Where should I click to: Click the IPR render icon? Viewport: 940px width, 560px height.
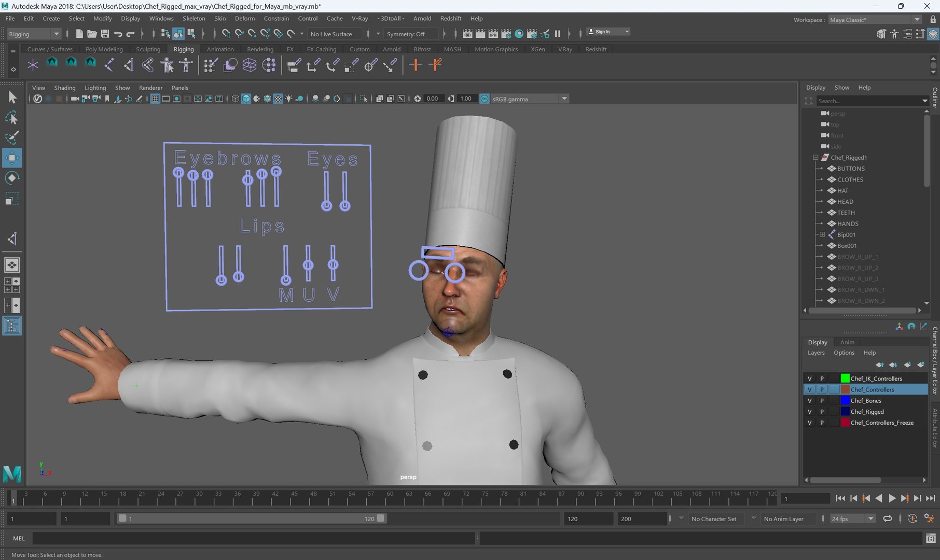pos(493,34)
